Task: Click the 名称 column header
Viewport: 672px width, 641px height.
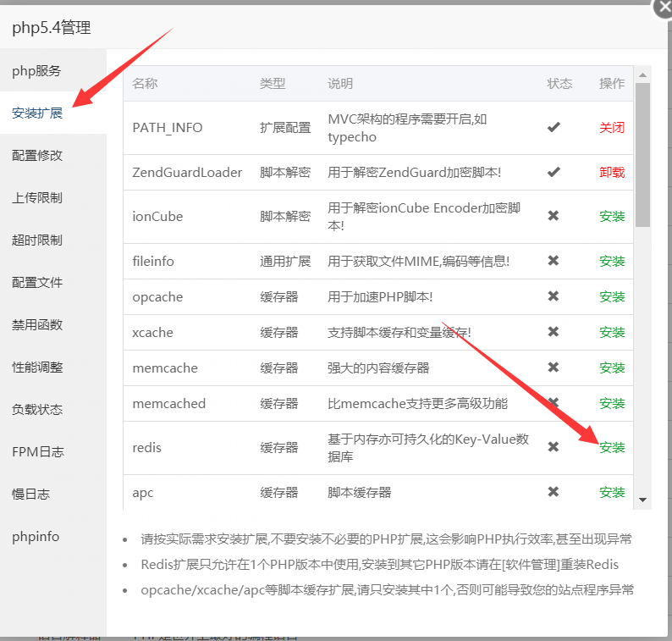Action: point(145,83)
